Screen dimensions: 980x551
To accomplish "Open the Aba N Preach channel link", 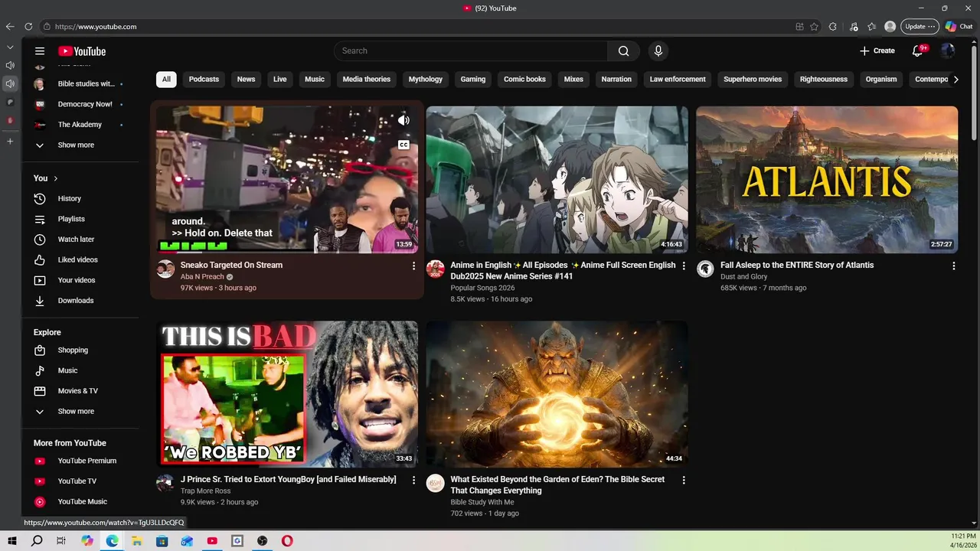I will point(202,276).
